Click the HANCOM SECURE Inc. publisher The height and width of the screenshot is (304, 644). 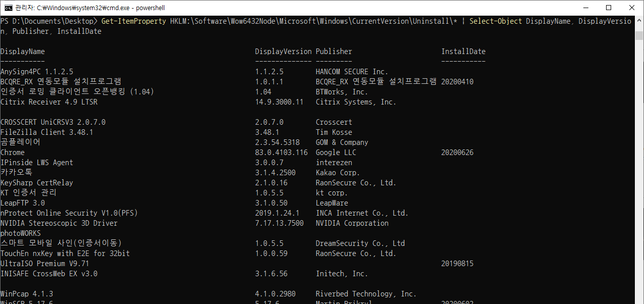[x=352, y=72]
